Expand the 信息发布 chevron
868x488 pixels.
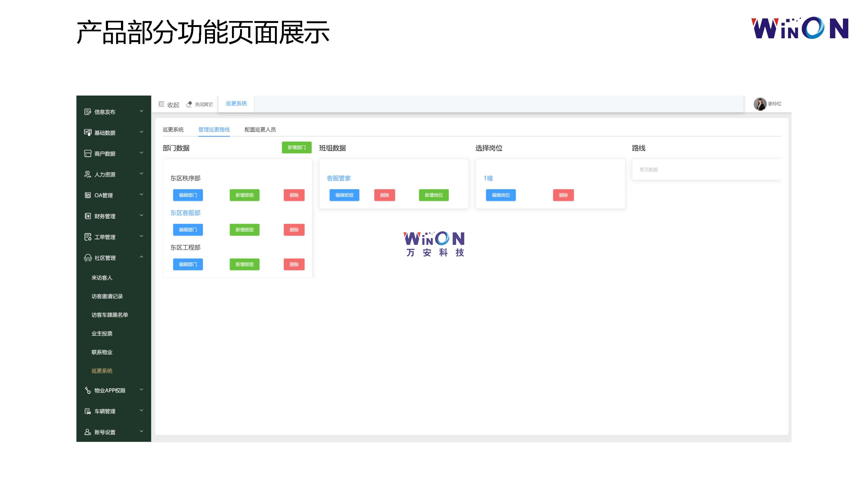(142, 111)
